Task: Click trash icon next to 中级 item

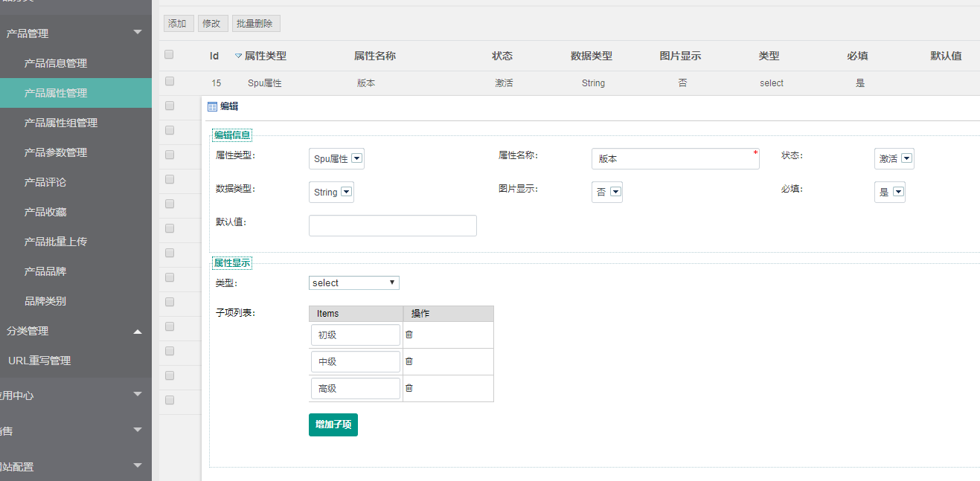Action: [x=409, y=361]
